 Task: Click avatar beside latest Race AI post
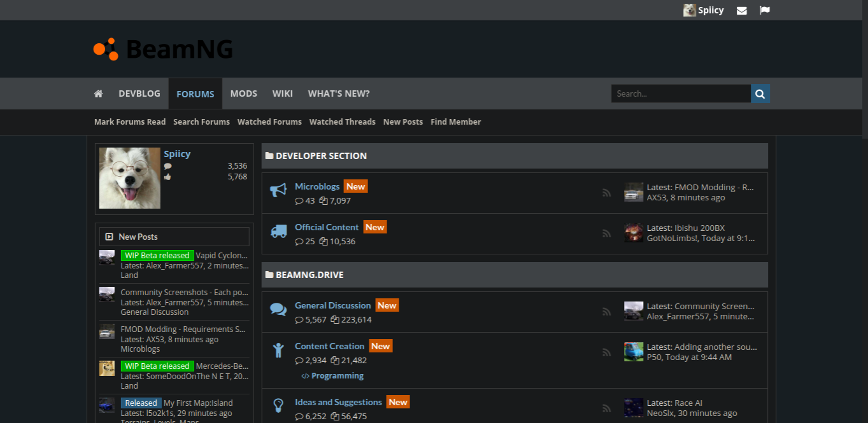[x=634, y=408]
